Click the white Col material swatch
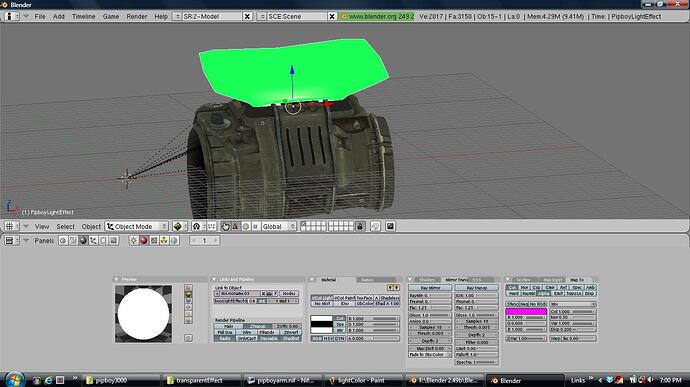Image resolution: width=690 pixels, height=387 pixels. click(322, 318)
